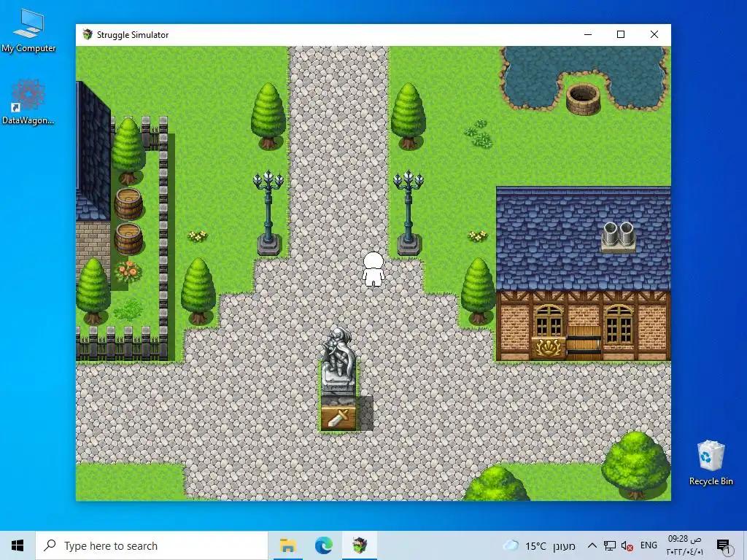The height and width of the screenshot is (560, 747).
Task: Open the taskbar clock showing 09:28
Action: 684,545
